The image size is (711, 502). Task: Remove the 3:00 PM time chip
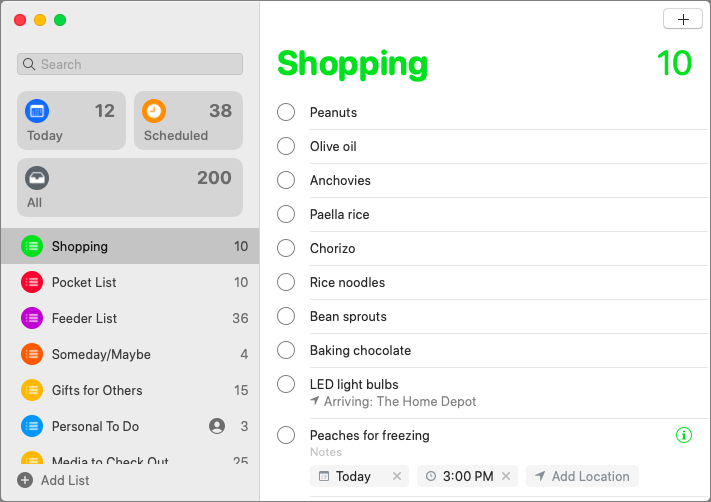[506, 477]
